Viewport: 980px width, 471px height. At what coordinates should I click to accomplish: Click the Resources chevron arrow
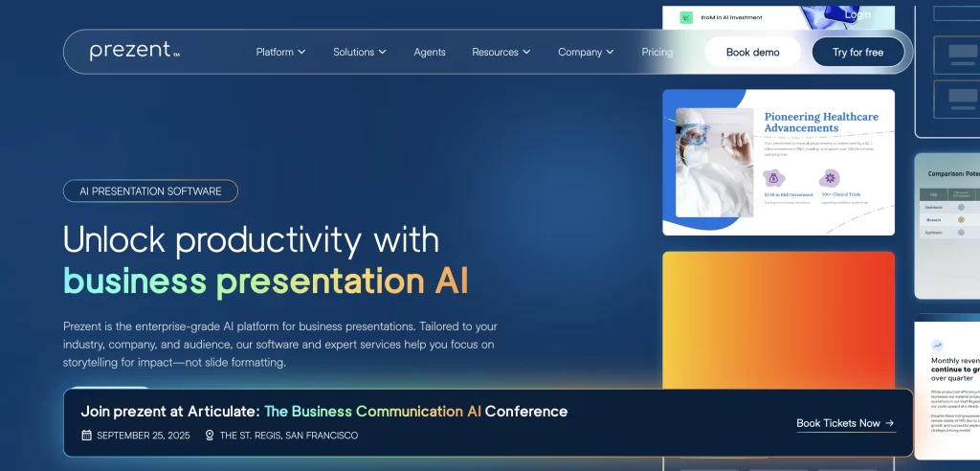click(x=526, y=52)
